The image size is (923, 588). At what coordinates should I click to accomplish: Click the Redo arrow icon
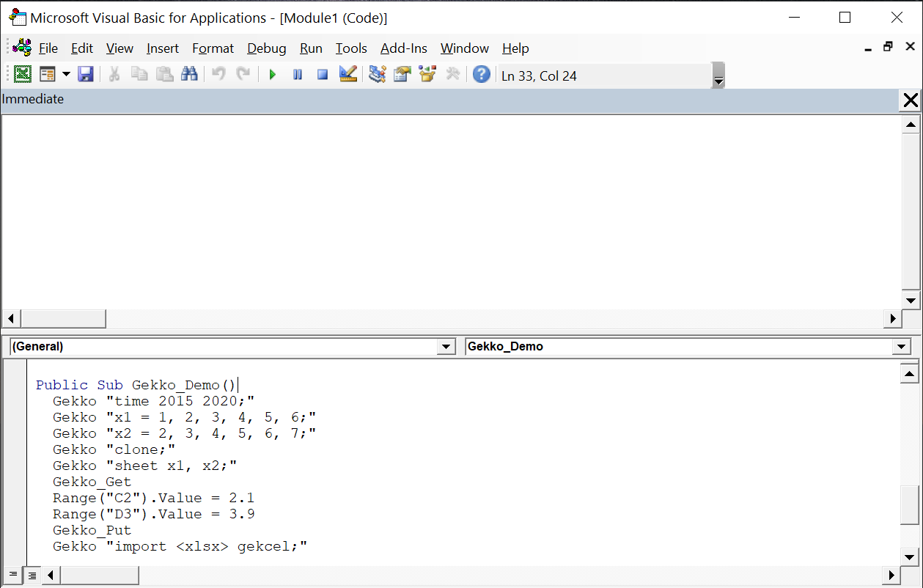(243, 74)
